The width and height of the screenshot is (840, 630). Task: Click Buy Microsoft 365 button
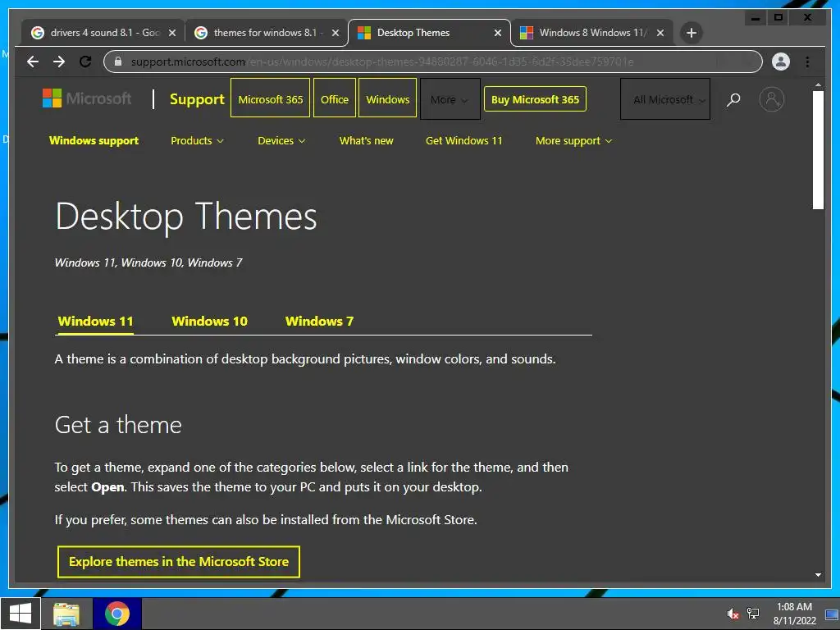(x=535, y=99)
